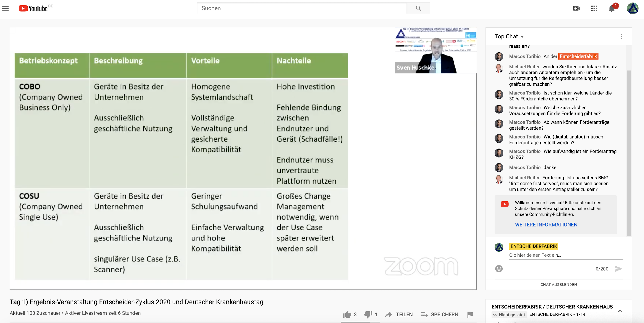Report the video with the flag icon
Image resolution: width=644 pixels, height=323 pixels.
(470, 314)
